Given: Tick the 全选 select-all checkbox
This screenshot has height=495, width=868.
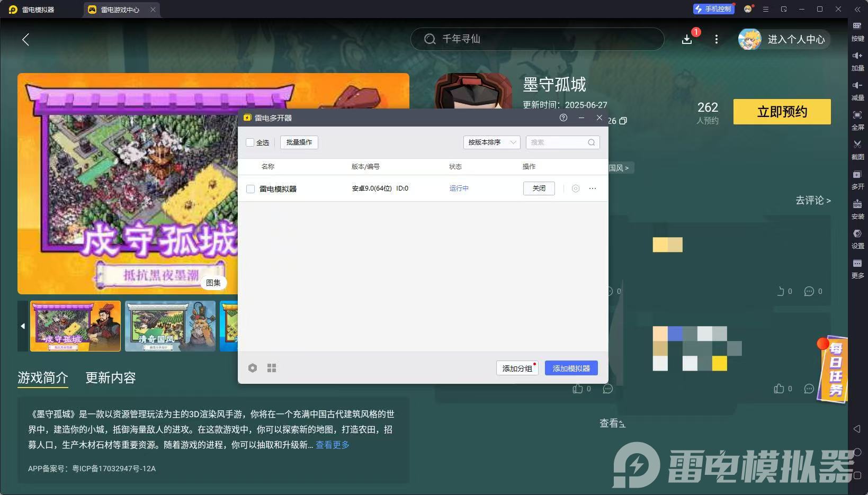Looking at the screenshot, I should tap(250, 142).
